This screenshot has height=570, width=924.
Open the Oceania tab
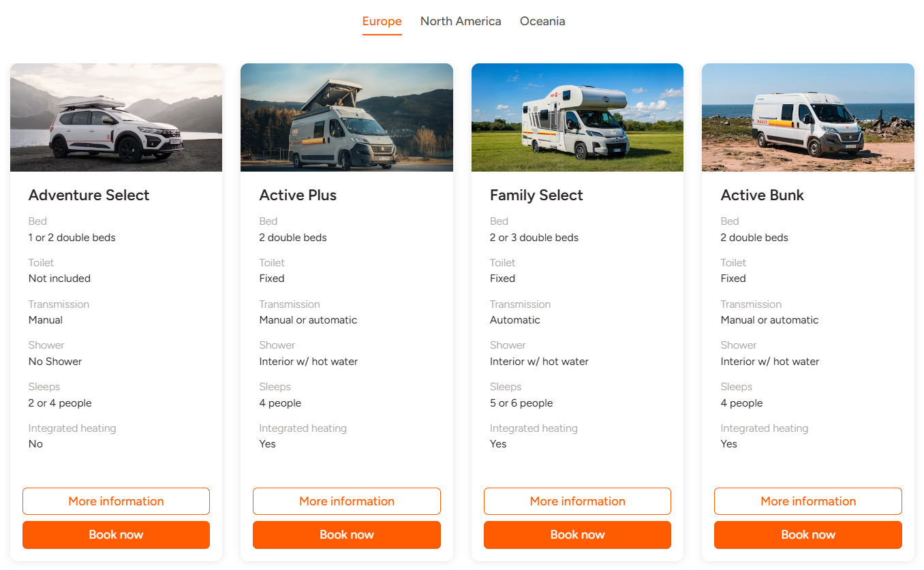pyautogui.click(x=542, y=21)
